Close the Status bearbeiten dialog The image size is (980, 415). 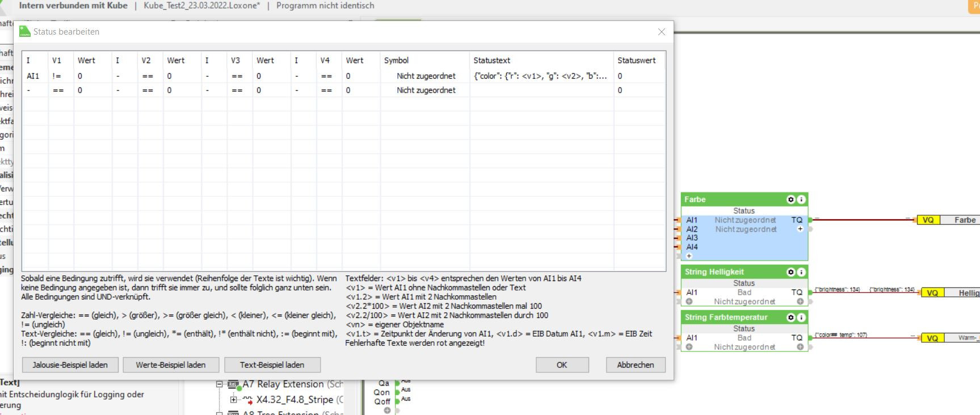(x=662, y=32)
